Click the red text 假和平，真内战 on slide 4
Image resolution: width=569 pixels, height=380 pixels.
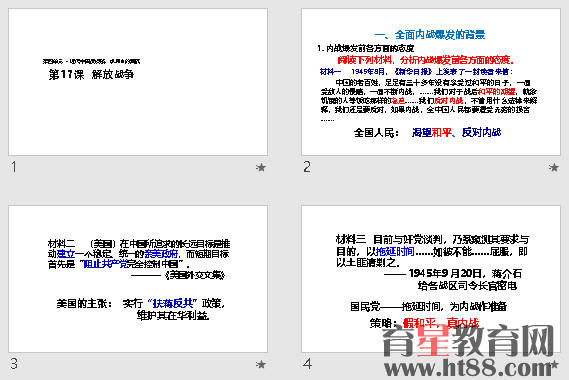pos(441,323)
